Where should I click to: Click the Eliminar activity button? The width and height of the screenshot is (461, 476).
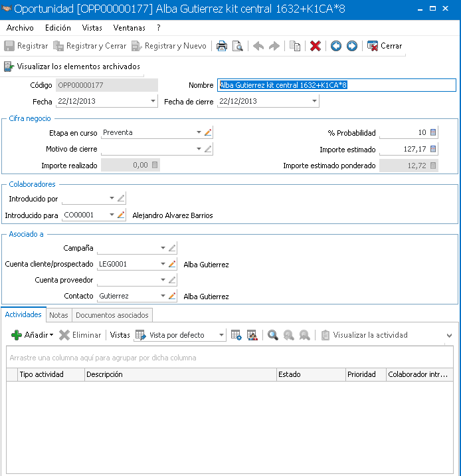coord(80,335)
